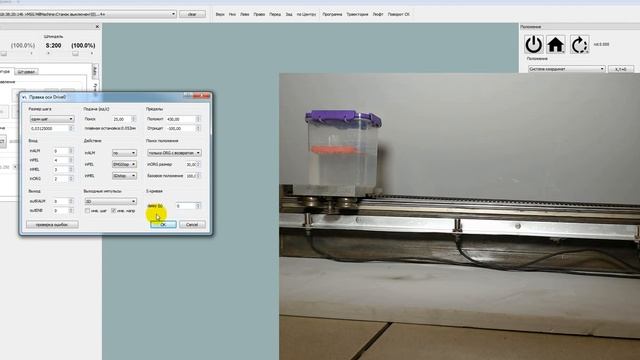Open the 'только ORG с возвратом' dropdown

coord(174,153)
